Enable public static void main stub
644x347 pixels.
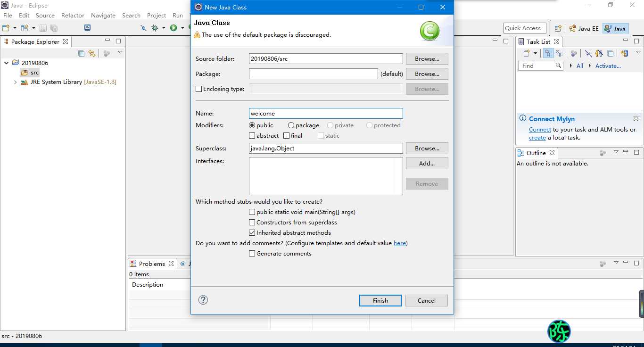[x=252, y=212]
